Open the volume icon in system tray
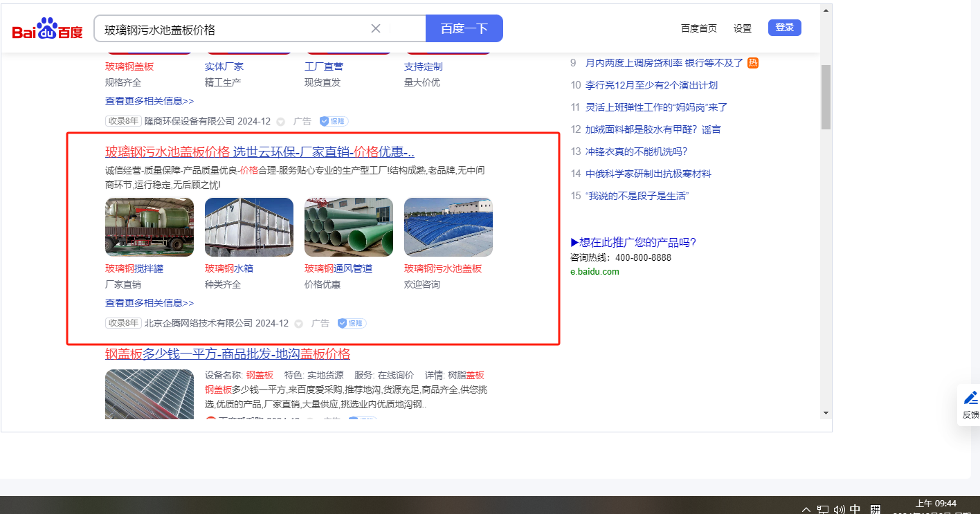Viewport: 980px width, 514px height. [840, 510]
